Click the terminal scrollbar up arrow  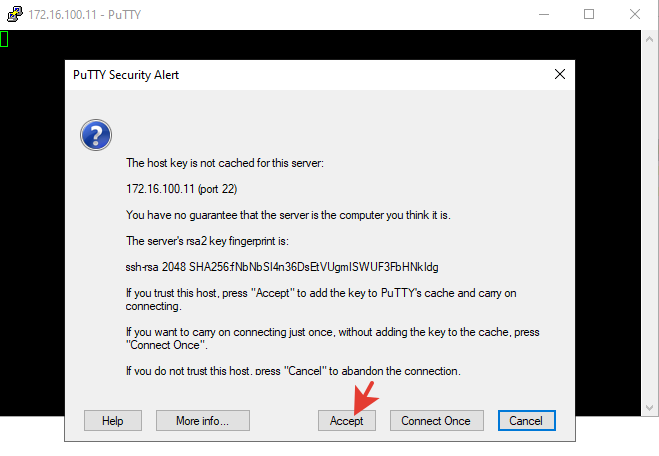click(649, 39)
